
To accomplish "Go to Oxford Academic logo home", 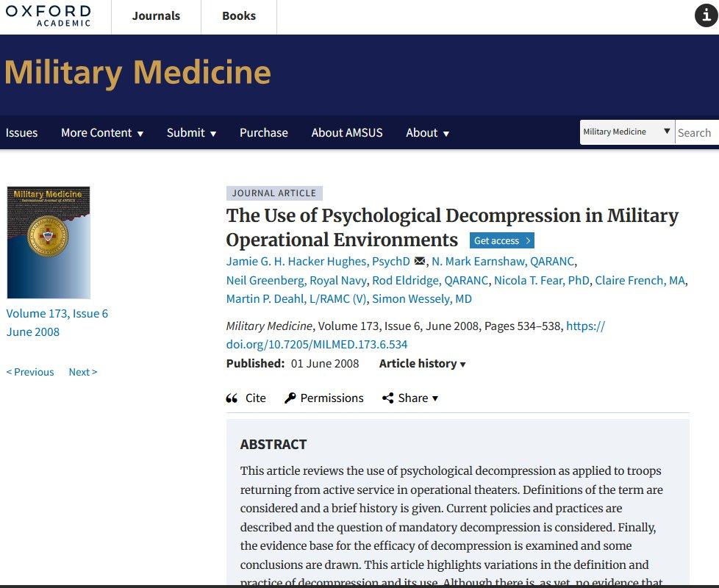I will pos(48,16).
